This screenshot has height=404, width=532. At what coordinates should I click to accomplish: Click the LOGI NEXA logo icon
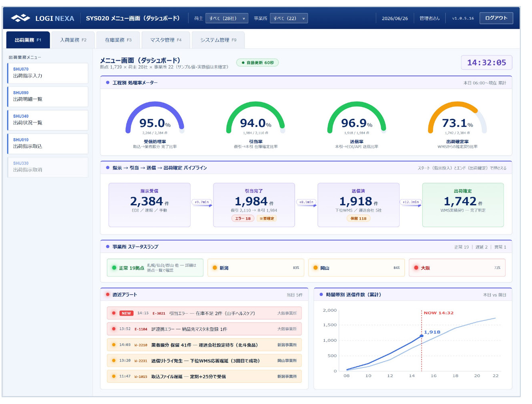pyautogui.click(x=20, y=18)
